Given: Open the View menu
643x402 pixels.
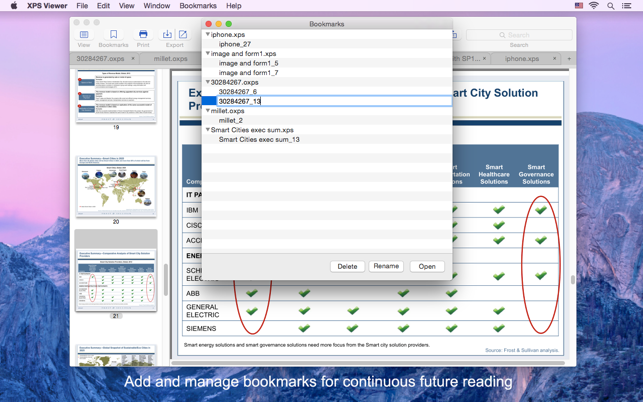Looking at the screenshot, I should click(126, 6).
